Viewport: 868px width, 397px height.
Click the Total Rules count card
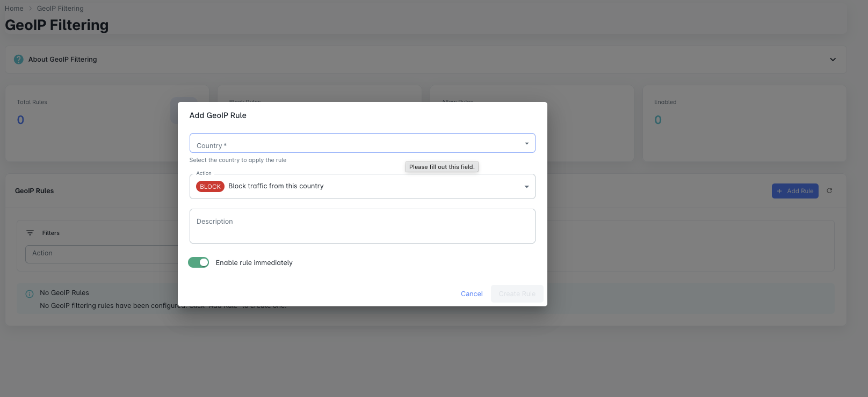click(91, 123)
